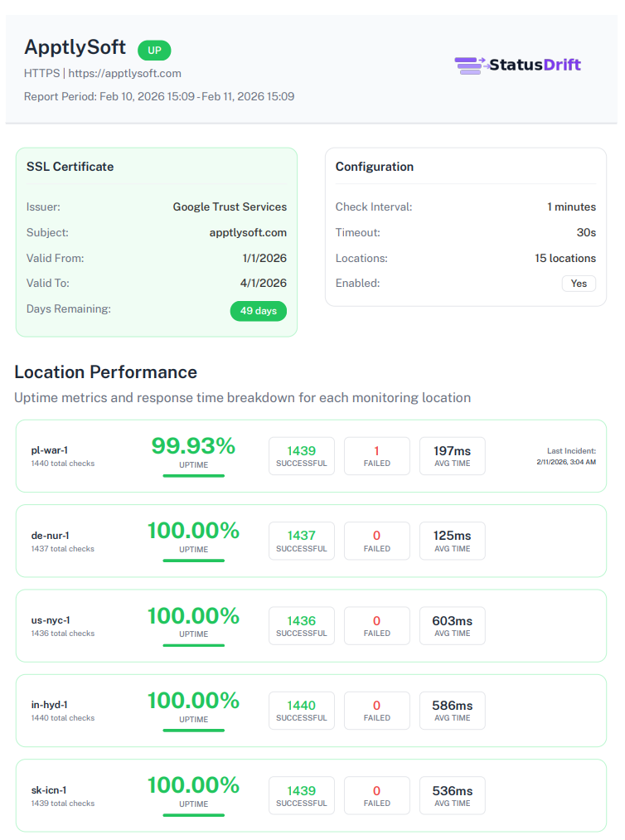Click the us-nyc-1 603ms avg time box

tap(452, 625)
